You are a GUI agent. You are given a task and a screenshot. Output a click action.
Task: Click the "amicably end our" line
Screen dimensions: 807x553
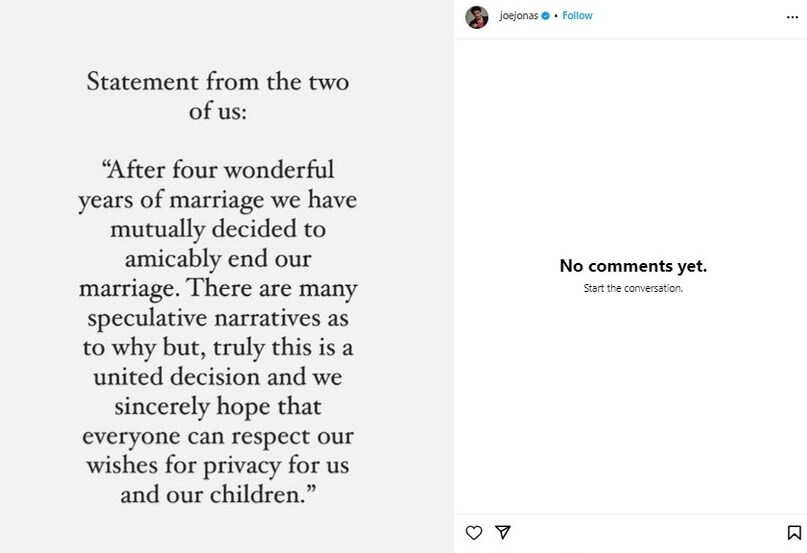[x=217, y=258]
